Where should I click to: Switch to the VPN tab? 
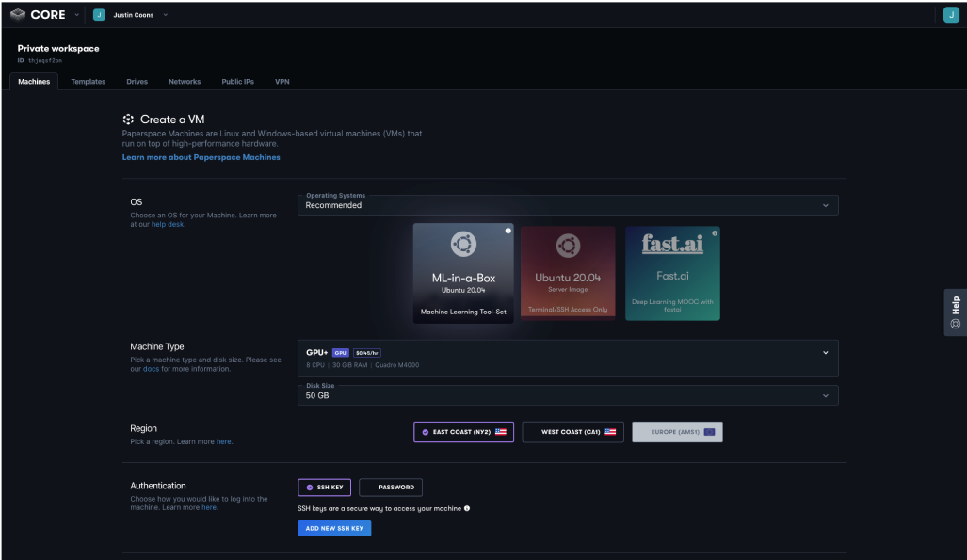pos(282,81)
